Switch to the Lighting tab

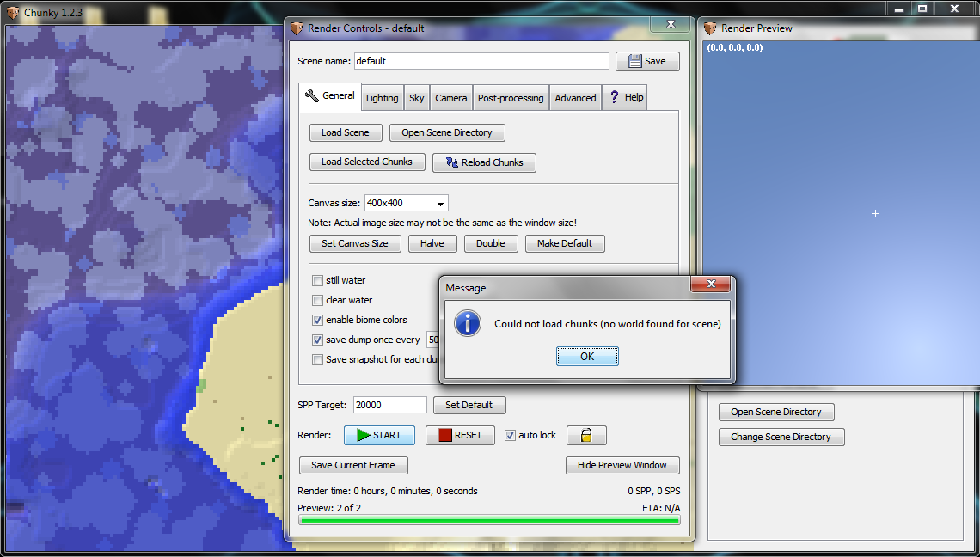(382, 97)
